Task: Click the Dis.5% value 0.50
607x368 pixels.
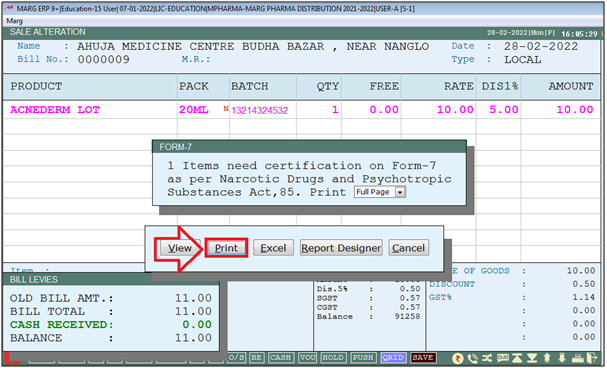Action: tap(410, 289)
